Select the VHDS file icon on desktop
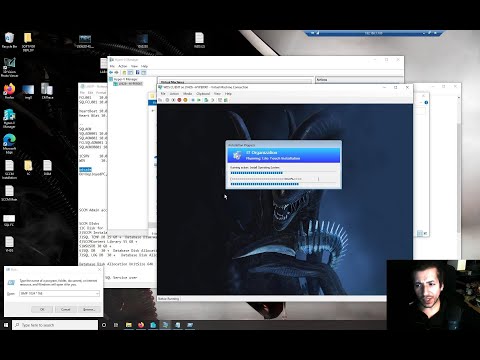This screenshot has width=480, height=360. tap(9, 244)
